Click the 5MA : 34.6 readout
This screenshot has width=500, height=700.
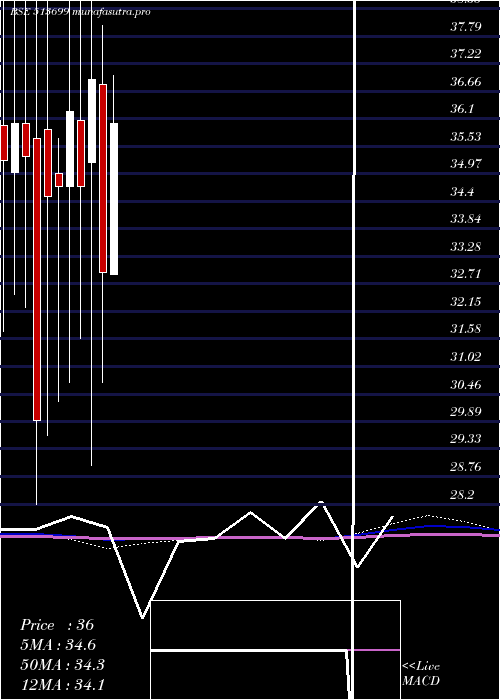click(x=58, y=645)
